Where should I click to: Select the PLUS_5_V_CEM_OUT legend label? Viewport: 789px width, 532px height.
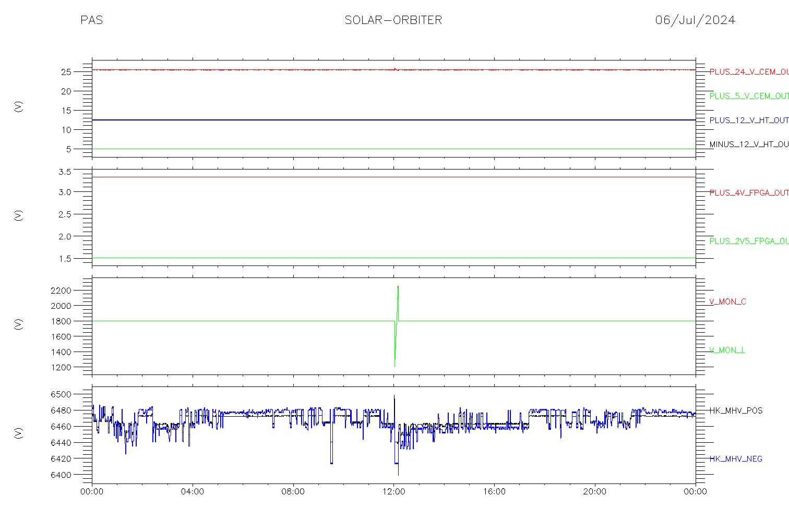tap(749, 96)
